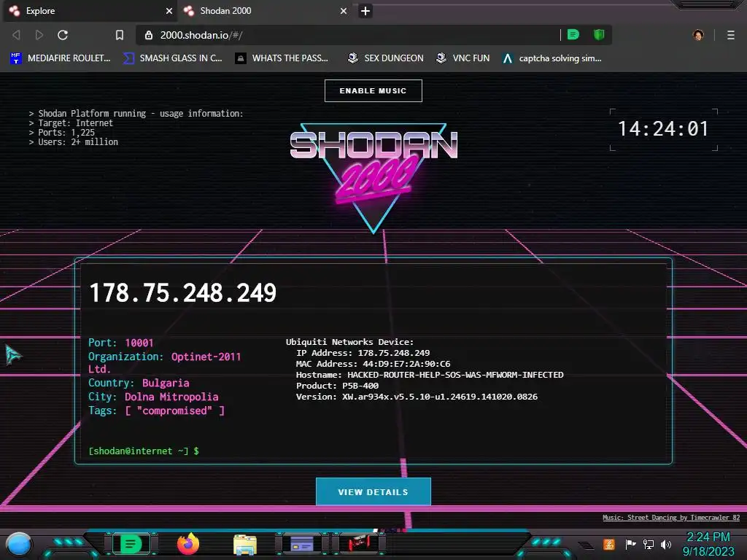Click the "compromised" tag

tap(174, 411)
